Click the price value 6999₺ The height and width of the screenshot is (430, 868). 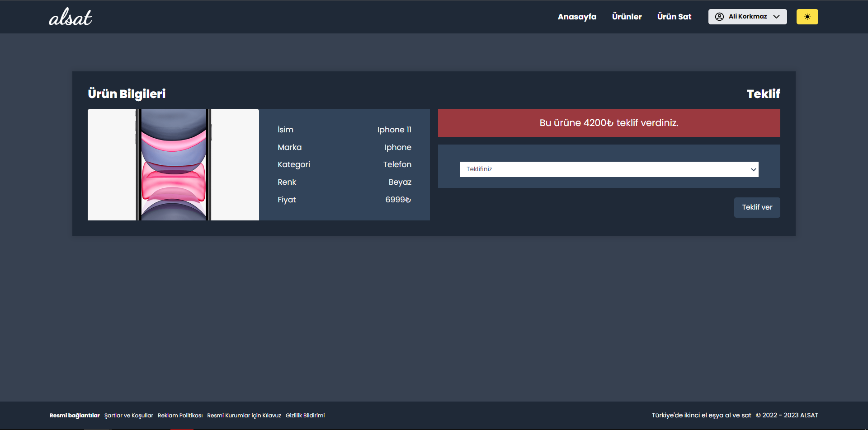(398, 200)
